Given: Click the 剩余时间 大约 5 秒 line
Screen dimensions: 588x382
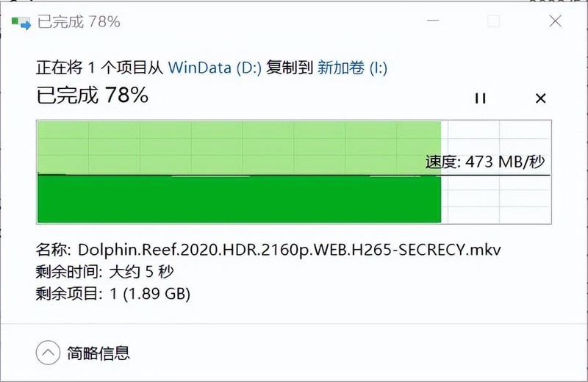Looking at the screenshot, I should coord(104,272).
